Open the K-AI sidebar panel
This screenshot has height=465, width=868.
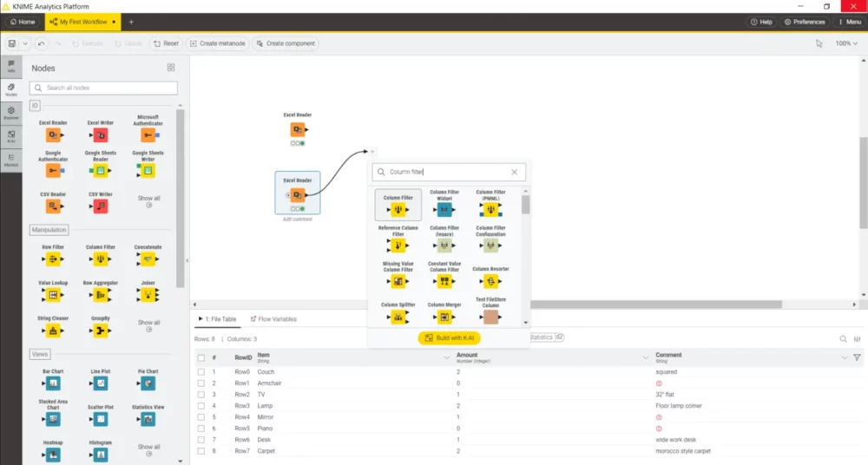pos(11,134)
